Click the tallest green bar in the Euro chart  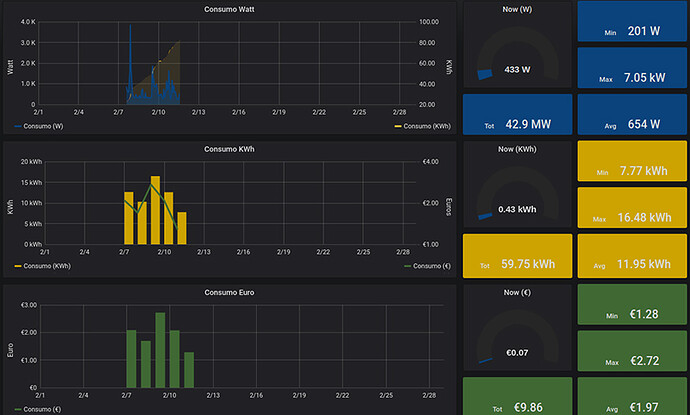[160, 350]
